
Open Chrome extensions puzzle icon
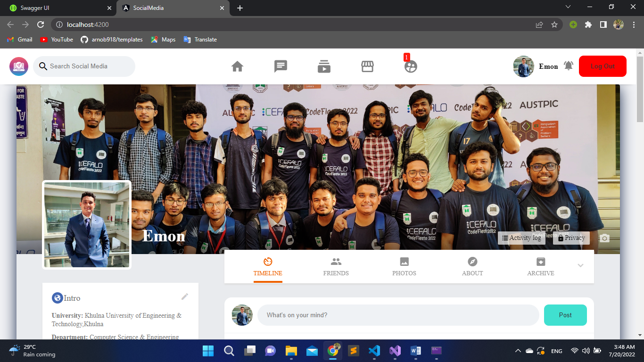tap(588, 25)
